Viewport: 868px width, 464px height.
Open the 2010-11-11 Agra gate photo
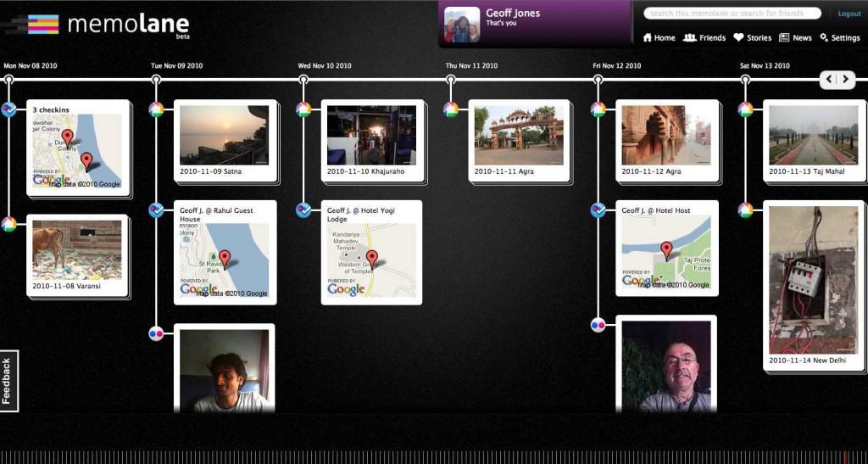coord(519,135)
